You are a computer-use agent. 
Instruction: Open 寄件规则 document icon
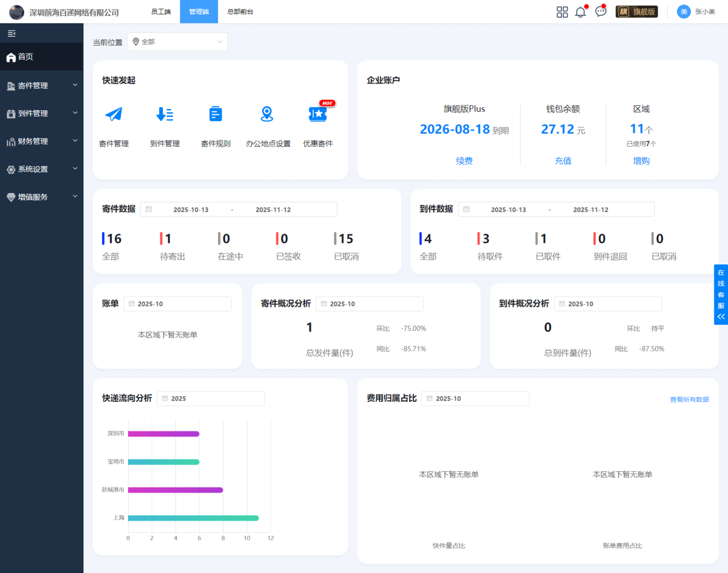(216, 114)
